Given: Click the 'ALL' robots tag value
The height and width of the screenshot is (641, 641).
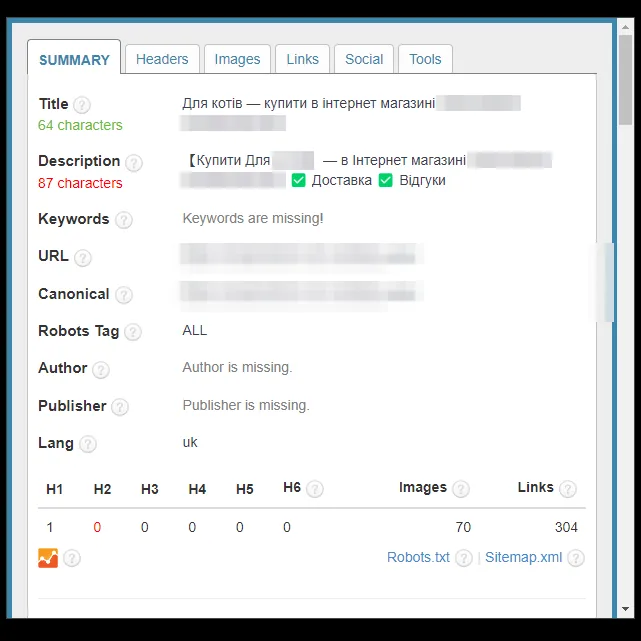Looking at the screenshot, I should (x=195, y=330).
